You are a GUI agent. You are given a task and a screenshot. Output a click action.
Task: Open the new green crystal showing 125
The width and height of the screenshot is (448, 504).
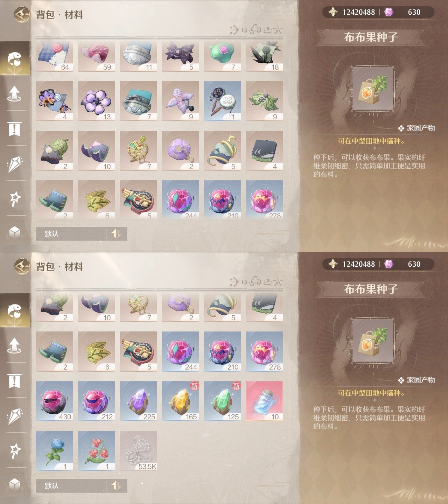(222, 401)
